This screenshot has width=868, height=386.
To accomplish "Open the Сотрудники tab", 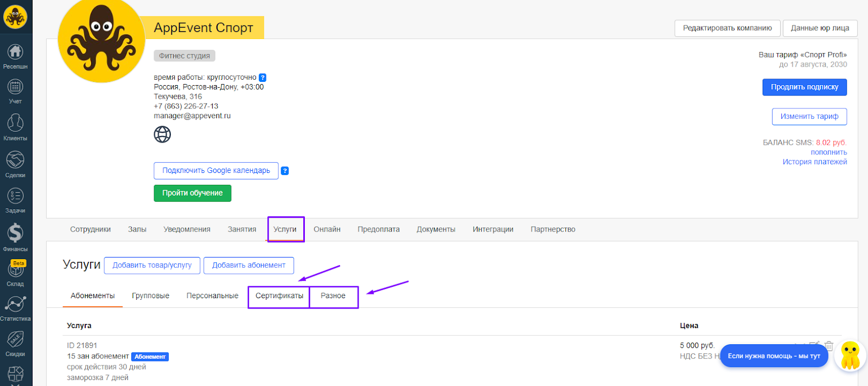I will 90,229.
